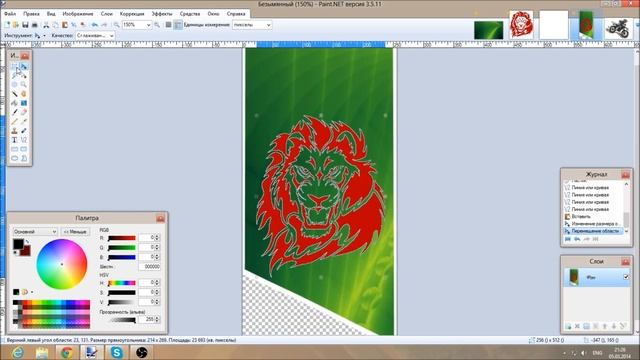The height and width of the screenshot is (360, 640).
Task: Open the Коррекция menu
Action: [132, 13]
